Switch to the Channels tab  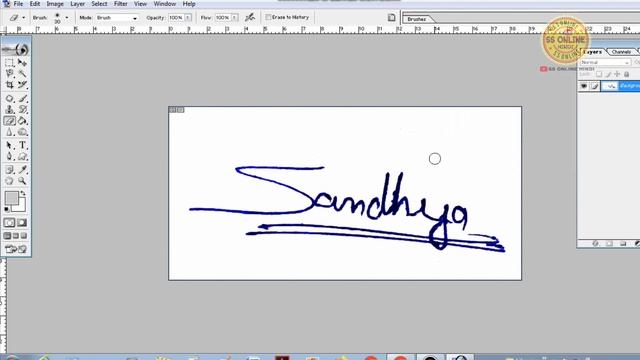[621, 52]
